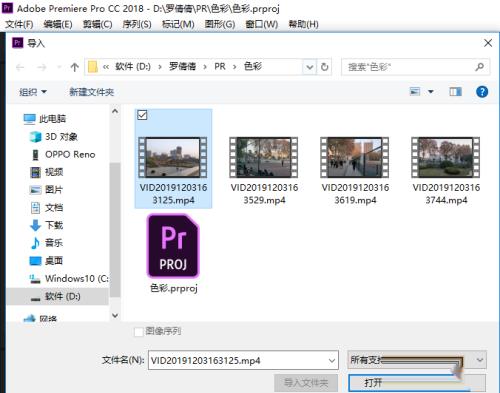Open the help question mark icon

coord(482,92)
